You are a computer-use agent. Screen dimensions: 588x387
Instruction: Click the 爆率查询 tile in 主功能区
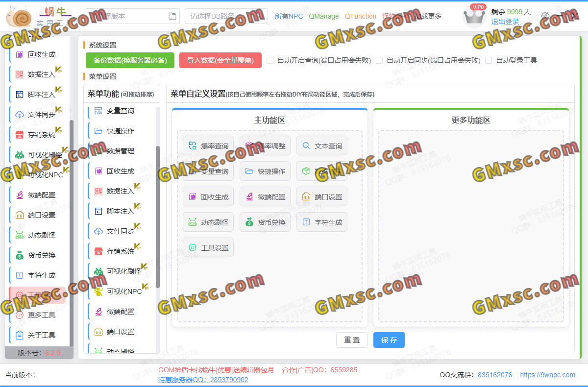pos(208,146)
